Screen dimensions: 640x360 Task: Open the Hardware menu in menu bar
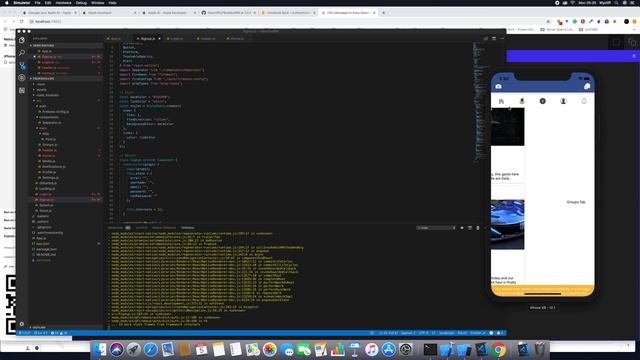63,3
